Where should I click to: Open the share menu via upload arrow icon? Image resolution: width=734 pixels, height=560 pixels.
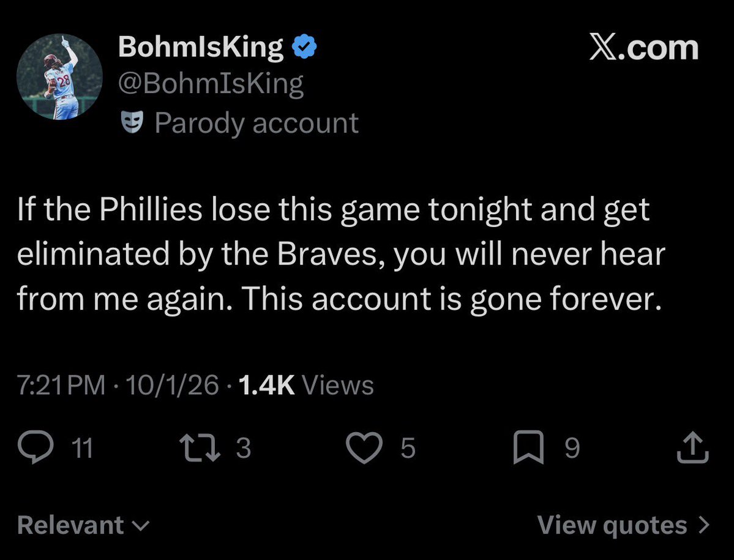[x=693, y=447]
